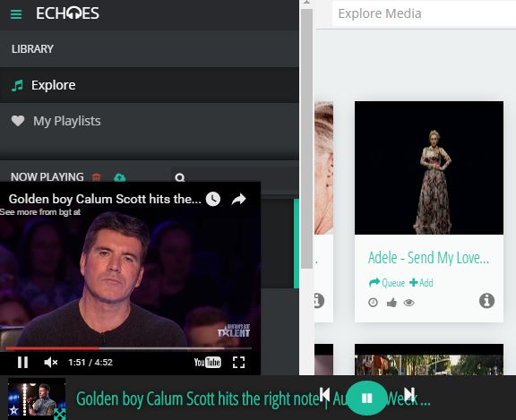Open the Adele - Send My Love title link
Viewport: 516px width, 420px height.
point(428,258)
